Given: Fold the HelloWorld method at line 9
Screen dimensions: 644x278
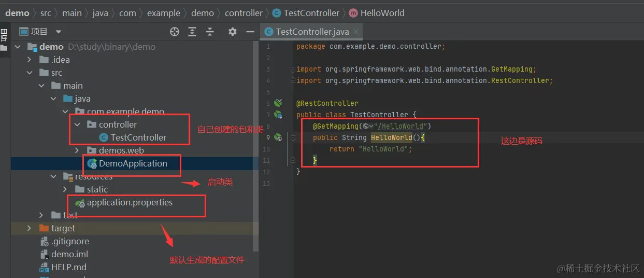Looking at the screenshot, I should tap(293, 137).
